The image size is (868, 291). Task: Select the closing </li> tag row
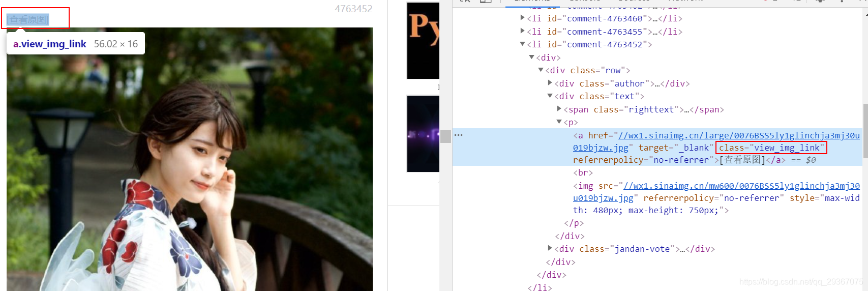540,287
